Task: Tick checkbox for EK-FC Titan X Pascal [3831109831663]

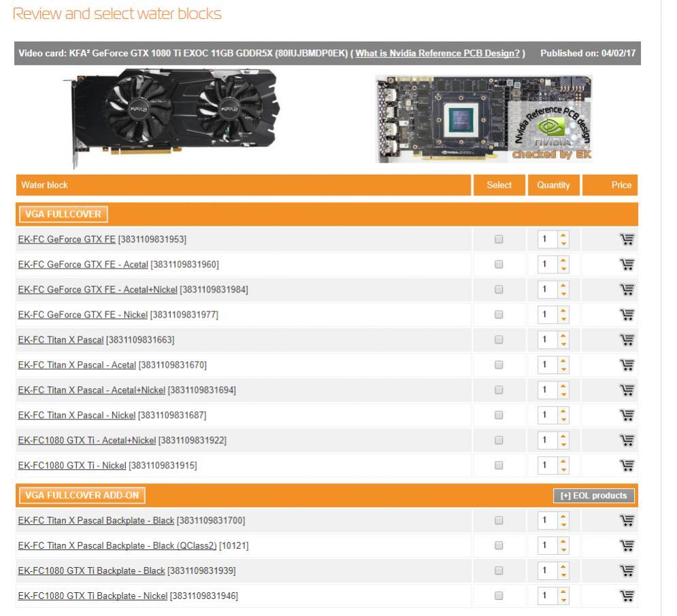Action: coord(499,339)
